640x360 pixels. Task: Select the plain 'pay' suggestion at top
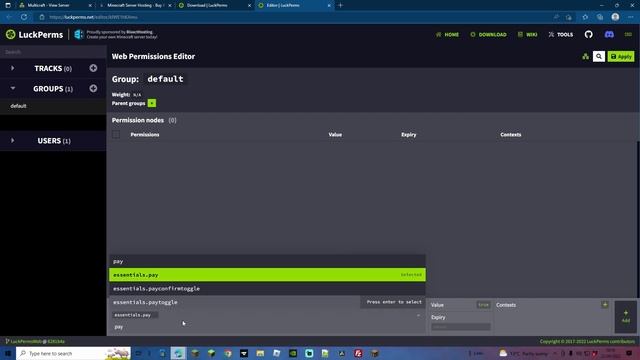(267, 261)
